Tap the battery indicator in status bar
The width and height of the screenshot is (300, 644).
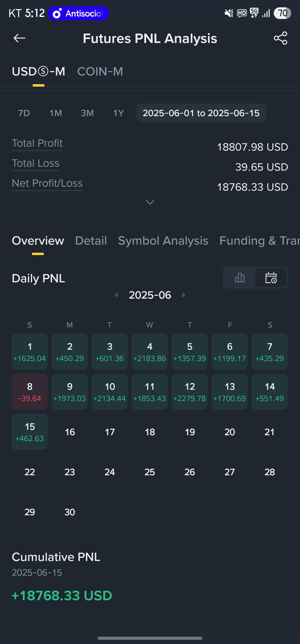pyautogui.click(x=282, y=13)
